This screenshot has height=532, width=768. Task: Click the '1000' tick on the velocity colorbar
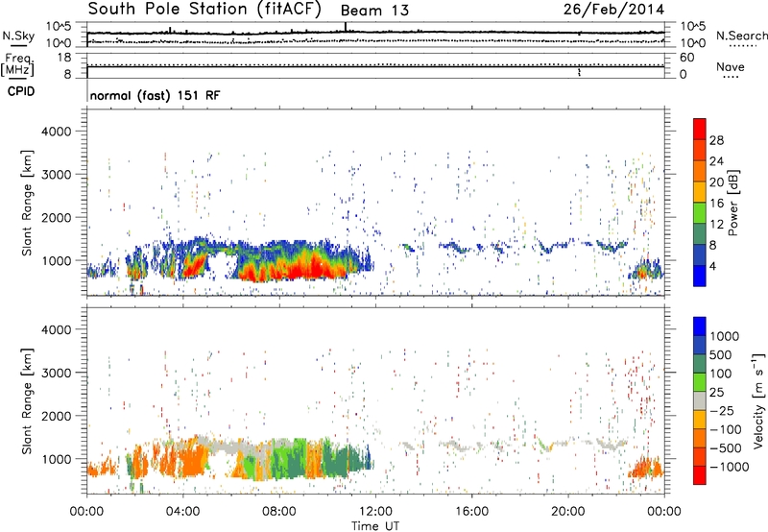tap(725, 336)
